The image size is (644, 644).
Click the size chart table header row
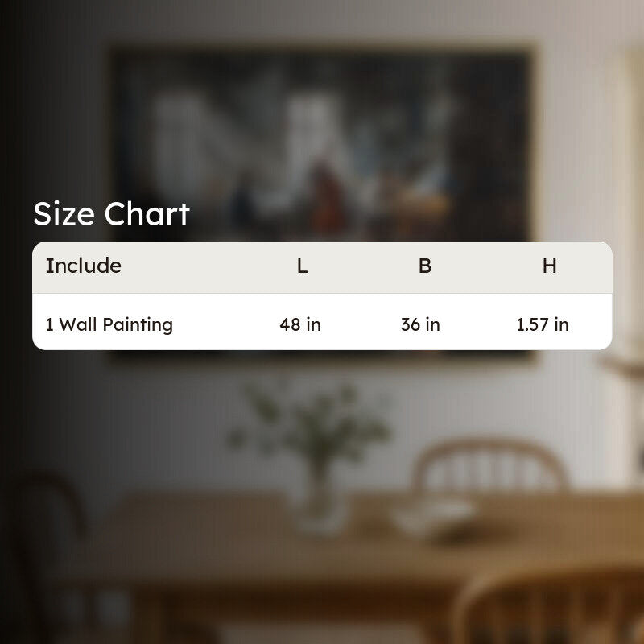coord(322,267)
